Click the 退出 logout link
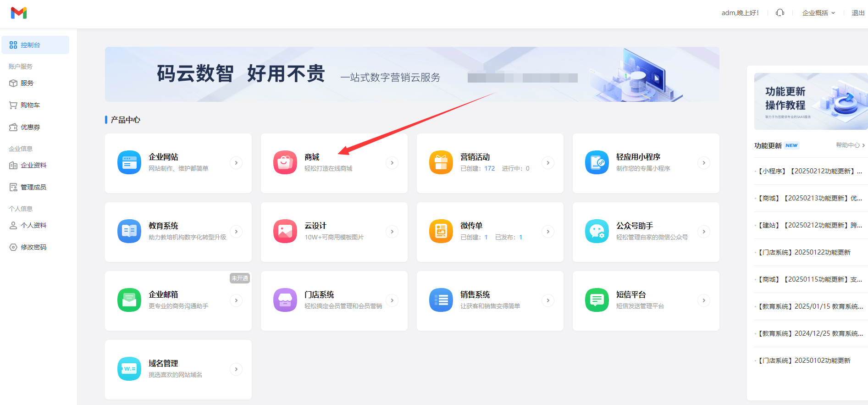Screen dimensions: 868x405 pyautogui.click(x=858, y=13)
